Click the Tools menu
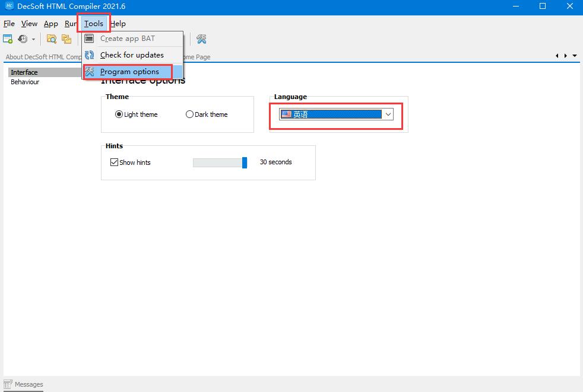 tap(93, 23)
